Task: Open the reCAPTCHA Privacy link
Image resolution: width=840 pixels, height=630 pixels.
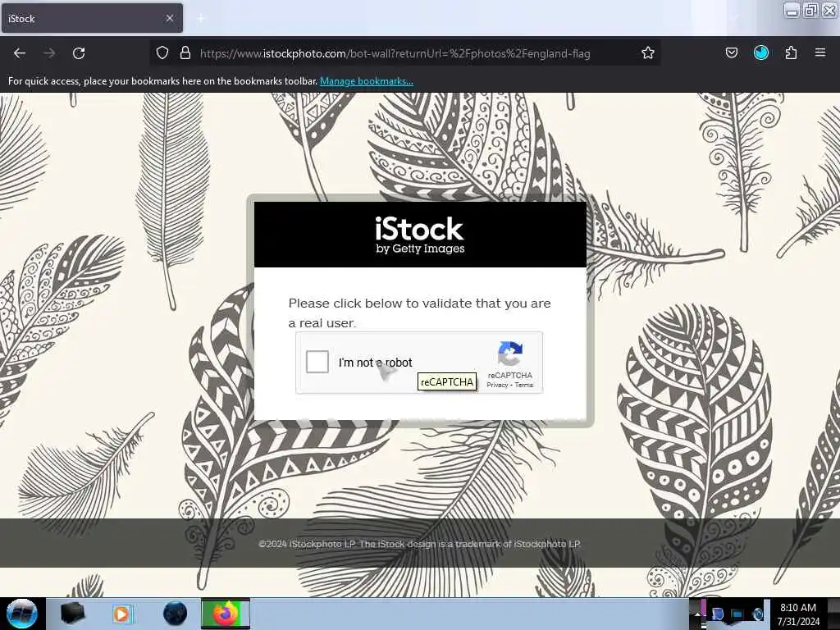Action: coord(497,386)
